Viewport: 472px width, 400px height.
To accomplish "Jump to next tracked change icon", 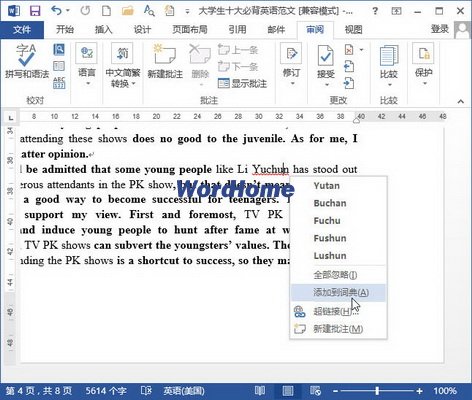I will (x=349, y=83).
